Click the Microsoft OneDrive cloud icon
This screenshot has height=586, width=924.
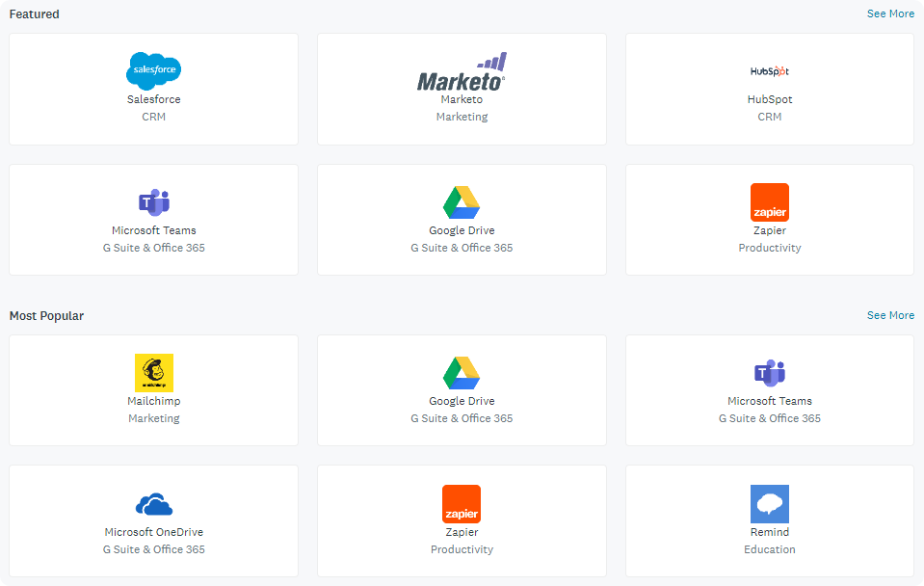coord(154,504)
